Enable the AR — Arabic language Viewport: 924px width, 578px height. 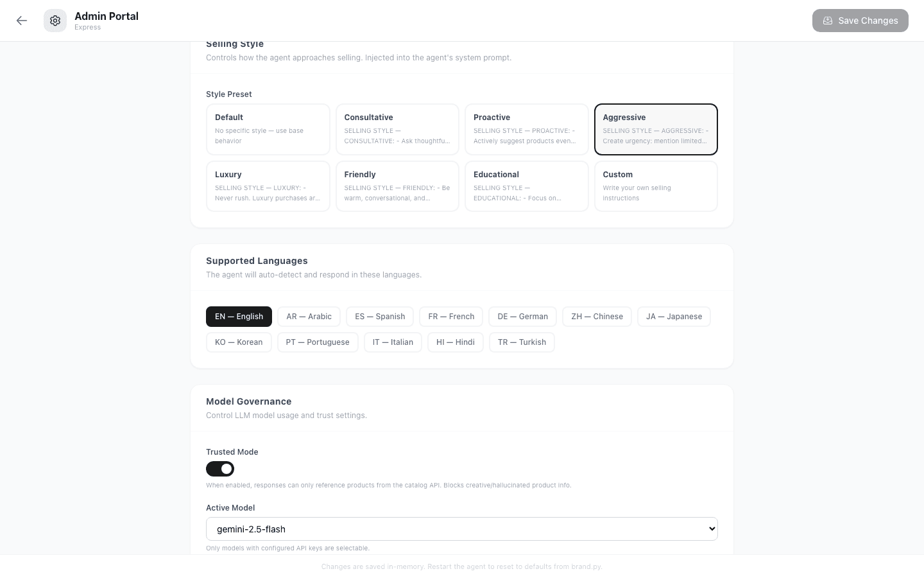(x=309, y=316)
